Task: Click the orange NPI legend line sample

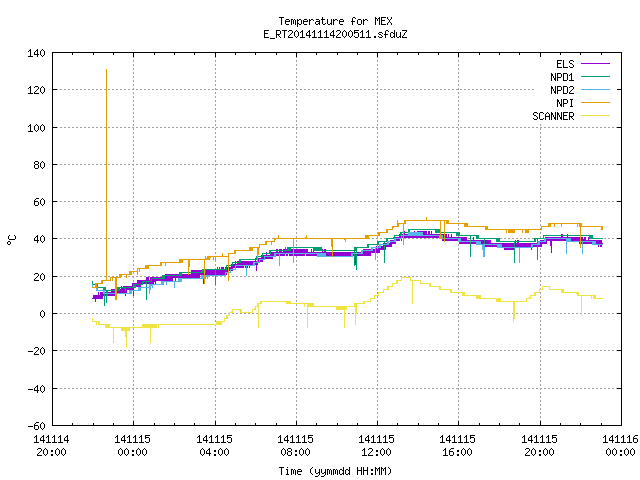Action: 595,103
